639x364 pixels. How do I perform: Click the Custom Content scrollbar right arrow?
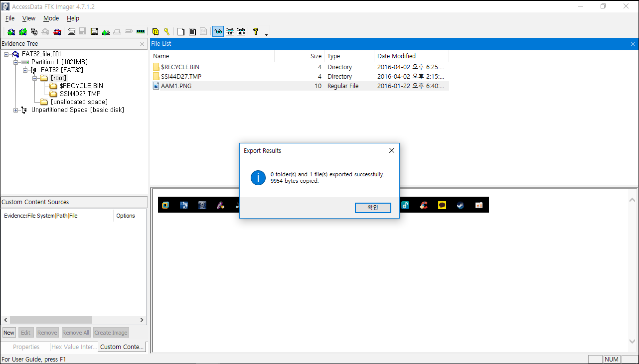[142, 320]
